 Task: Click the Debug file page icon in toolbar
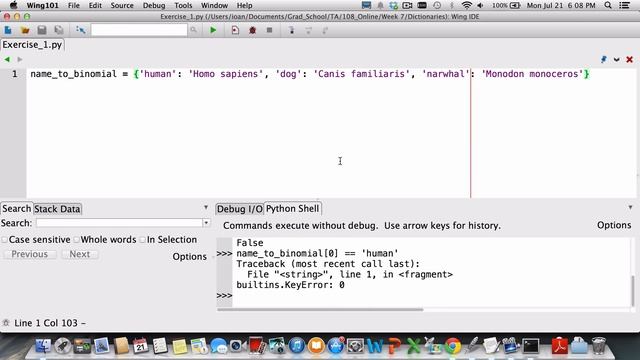[x=235, y=30]
